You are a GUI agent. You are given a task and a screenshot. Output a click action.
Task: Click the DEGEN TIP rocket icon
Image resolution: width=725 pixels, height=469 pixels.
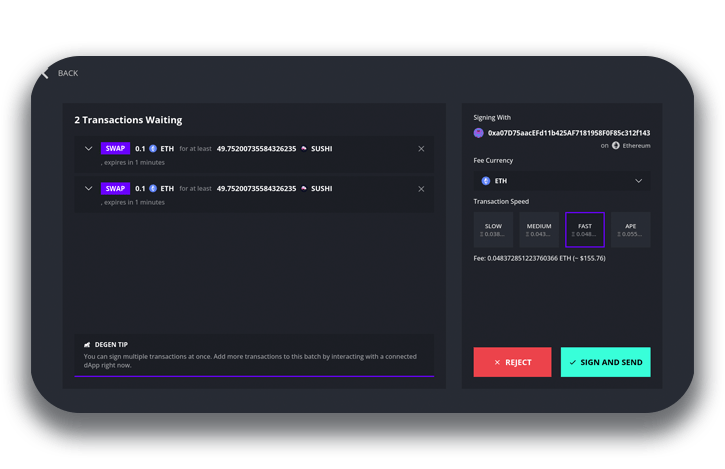coord(87,345)
